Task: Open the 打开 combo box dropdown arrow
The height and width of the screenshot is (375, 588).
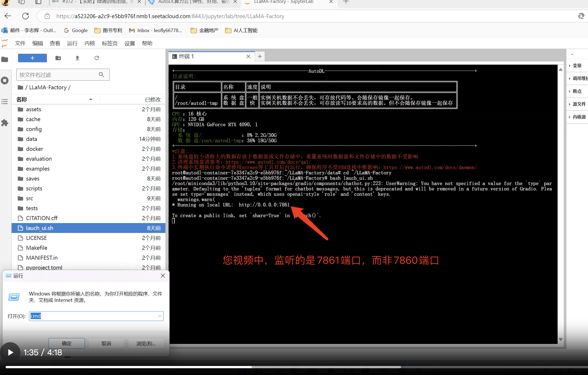Action: [x=160, y=316]
